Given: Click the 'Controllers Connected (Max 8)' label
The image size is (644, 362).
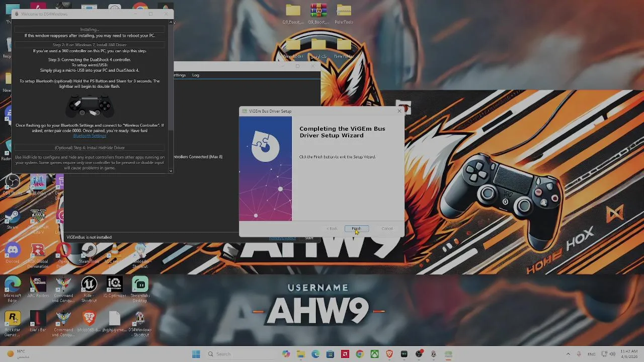Looking at the screenshot, I should (198, 157).
